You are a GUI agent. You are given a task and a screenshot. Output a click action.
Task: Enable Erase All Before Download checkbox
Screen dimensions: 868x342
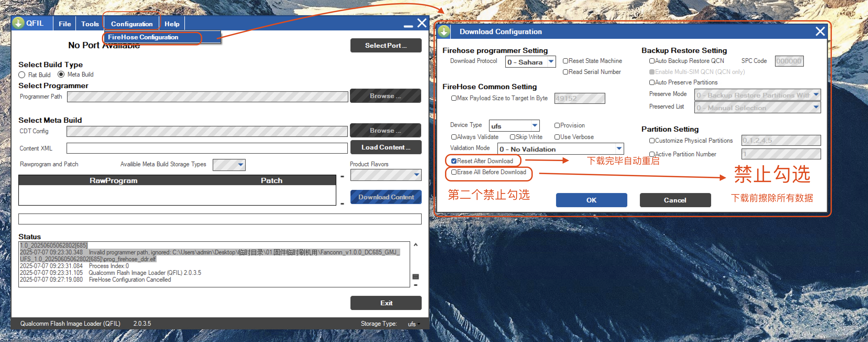454,172
